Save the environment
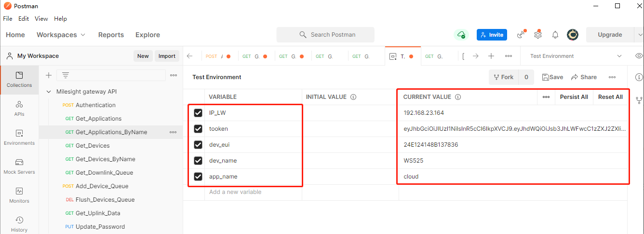 (552, 77)
